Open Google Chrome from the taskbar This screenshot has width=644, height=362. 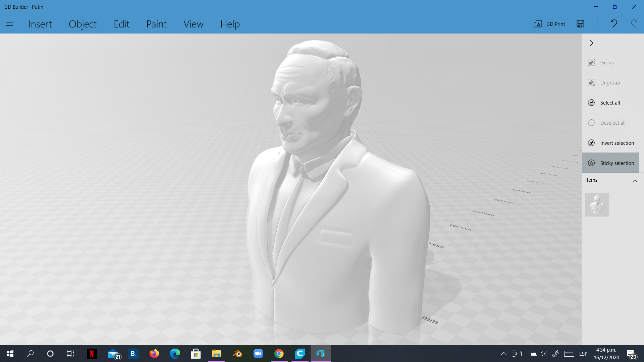click(279, 354)
